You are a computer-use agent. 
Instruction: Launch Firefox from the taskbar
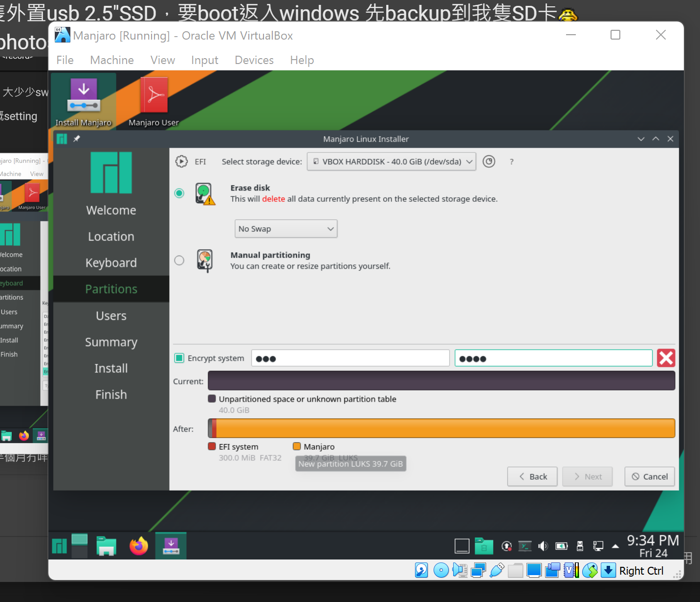[x=138, y=545]
